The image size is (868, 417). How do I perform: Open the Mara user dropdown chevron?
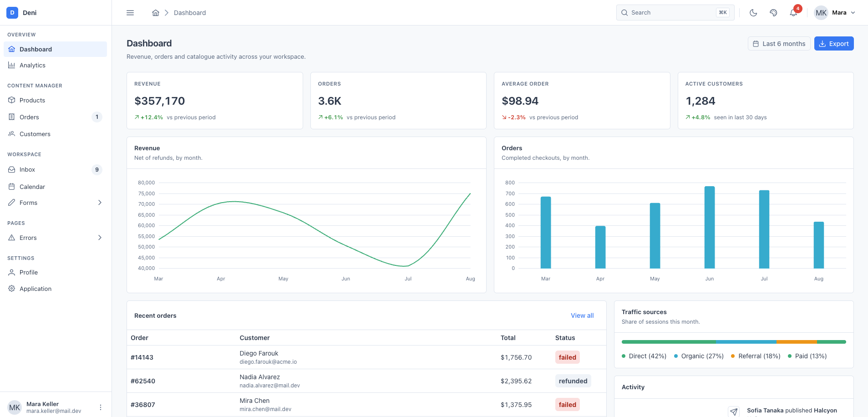click(853, 13)
